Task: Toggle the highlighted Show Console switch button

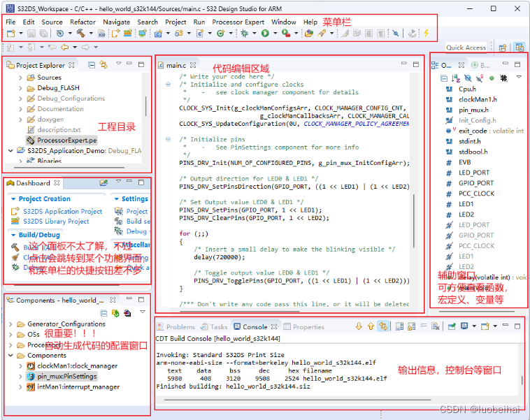Action: 383,326
